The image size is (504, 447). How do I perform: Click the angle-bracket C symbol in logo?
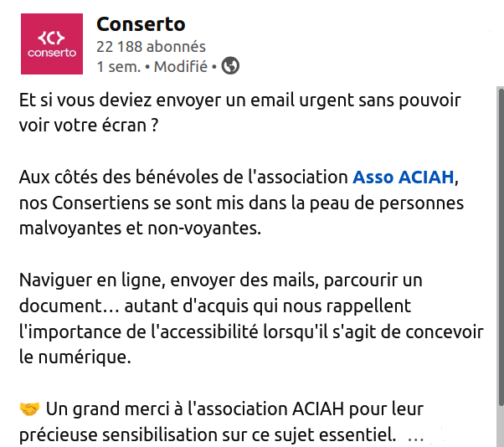[51, 38]
